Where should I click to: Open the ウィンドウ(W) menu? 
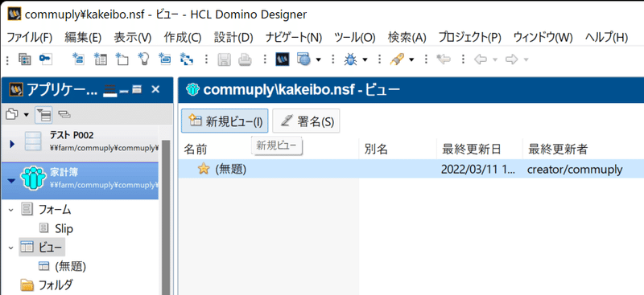point(543,38)
